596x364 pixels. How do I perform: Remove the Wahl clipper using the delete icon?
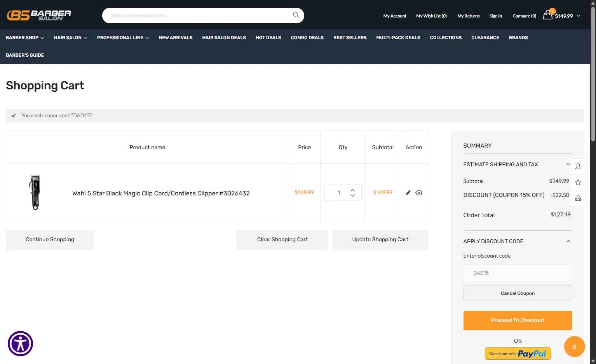[418, 193]
